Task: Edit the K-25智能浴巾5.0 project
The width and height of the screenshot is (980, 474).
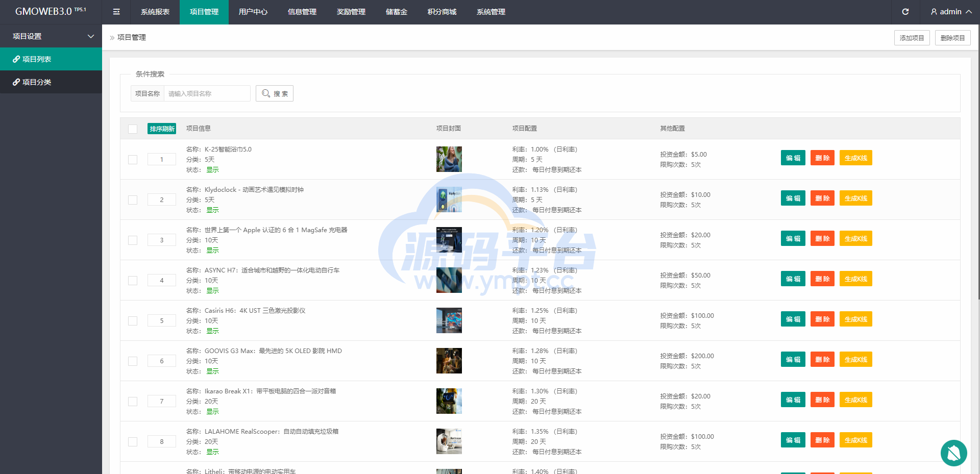Action: pos(793,158)
